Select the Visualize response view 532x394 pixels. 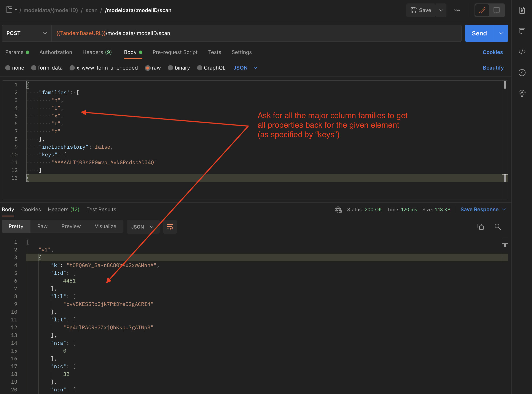pyautogui.click(x=105, y=226)
